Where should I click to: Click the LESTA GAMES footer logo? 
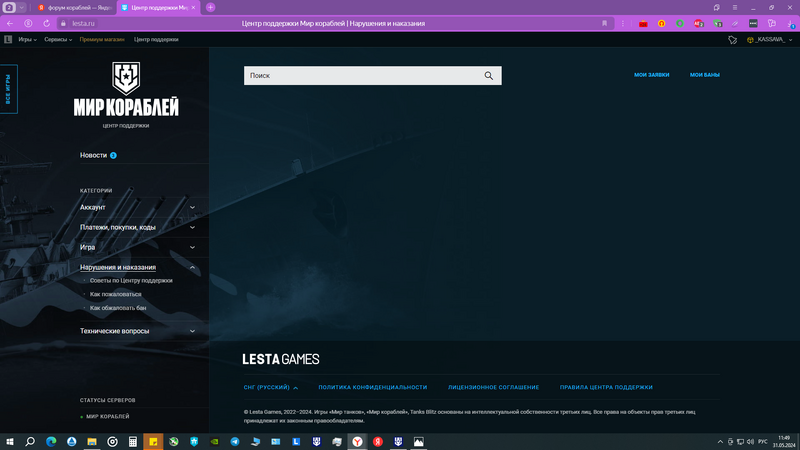click(281, 359)
